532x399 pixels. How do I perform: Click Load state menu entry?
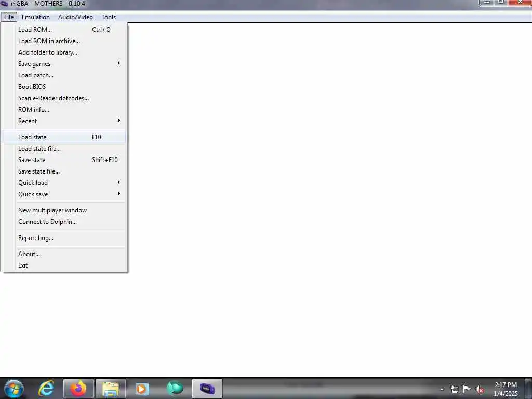(64, 137)
